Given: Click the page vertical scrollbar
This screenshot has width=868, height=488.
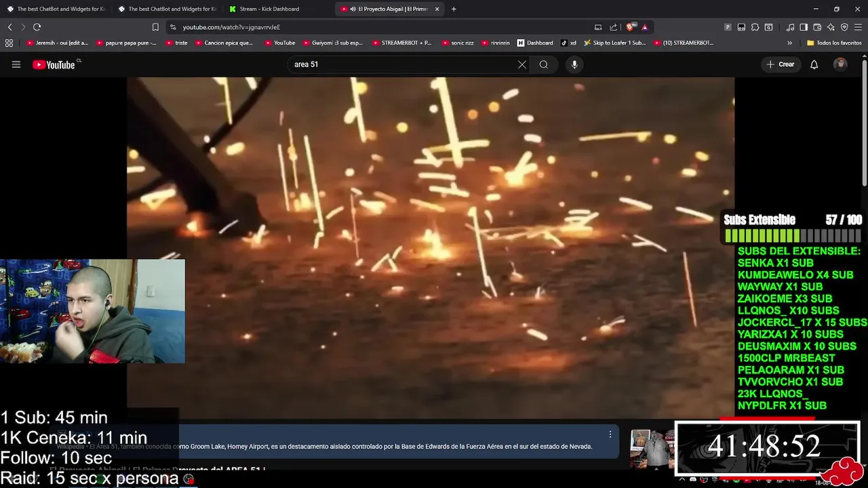Looking at the screenshot, I should [x=864, y=122].
